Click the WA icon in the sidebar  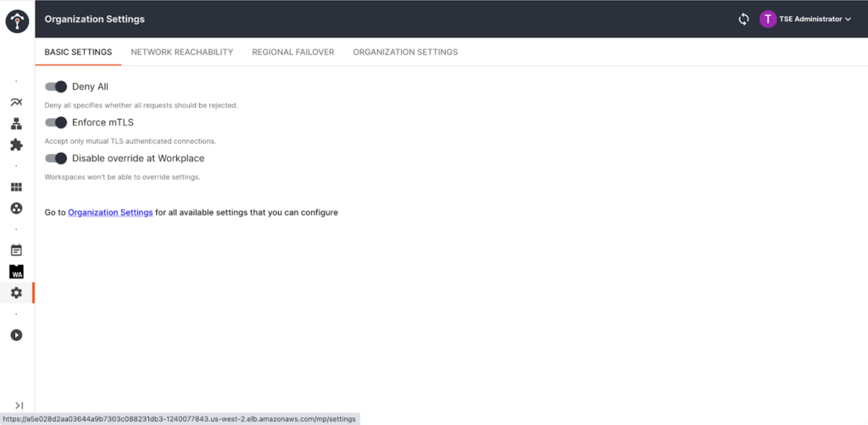16,271
